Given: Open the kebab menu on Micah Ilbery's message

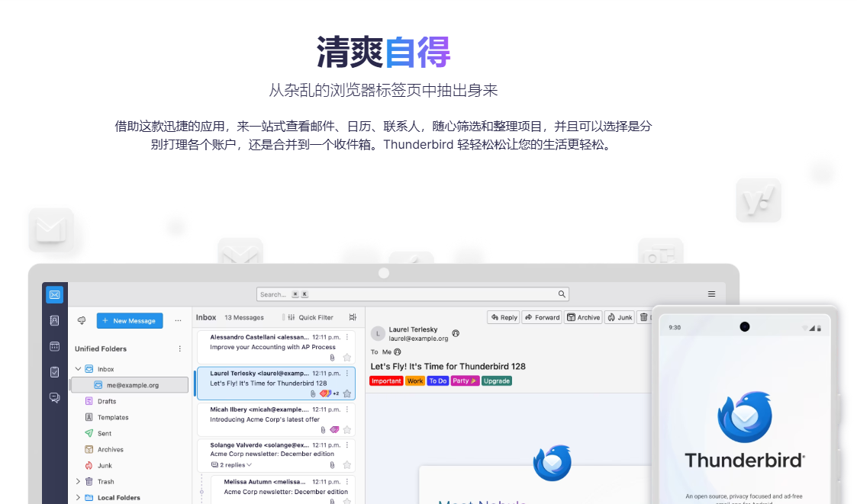Looking at the screenshot, I should click(x=347, y=409).
